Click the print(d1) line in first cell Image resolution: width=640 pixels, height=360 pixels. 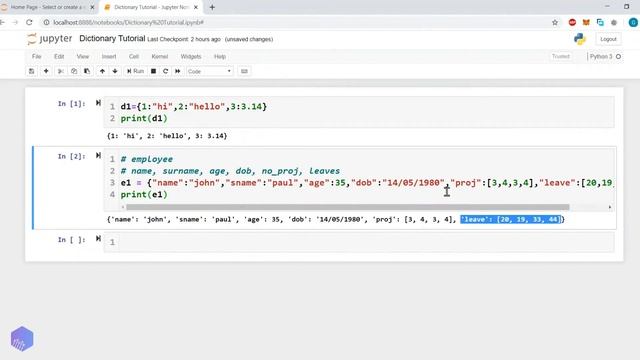click(144, 118)
